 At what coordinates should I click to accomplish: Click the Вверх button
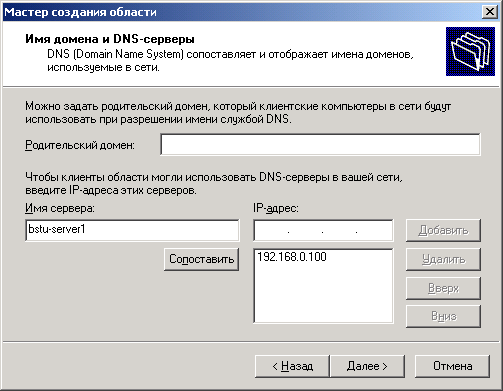point(443,288)
